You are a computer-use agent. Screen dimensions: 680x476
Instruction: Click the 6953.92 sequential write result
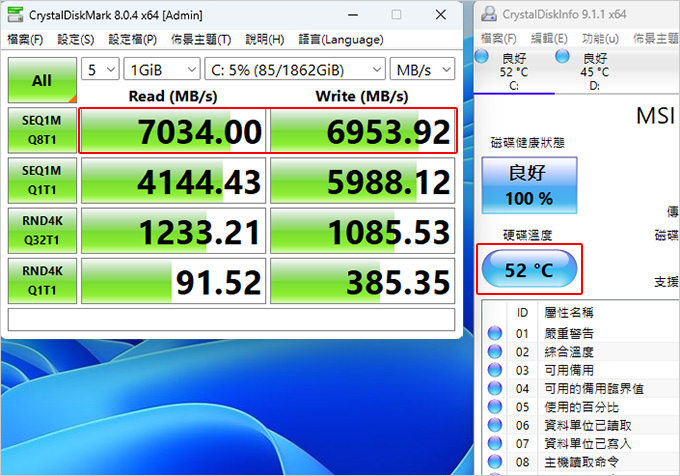(x=363, y=130)
